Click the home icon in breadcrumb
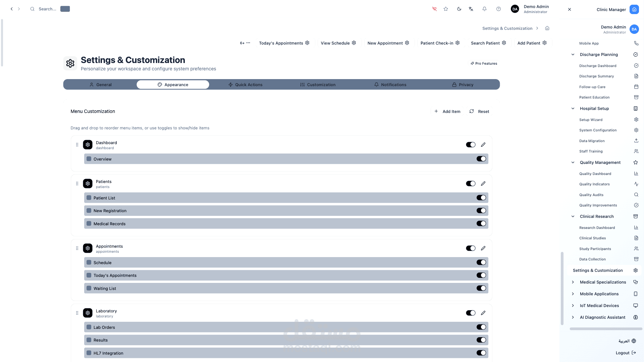Viewport: 644px width, 362px height. coord(547,28)
